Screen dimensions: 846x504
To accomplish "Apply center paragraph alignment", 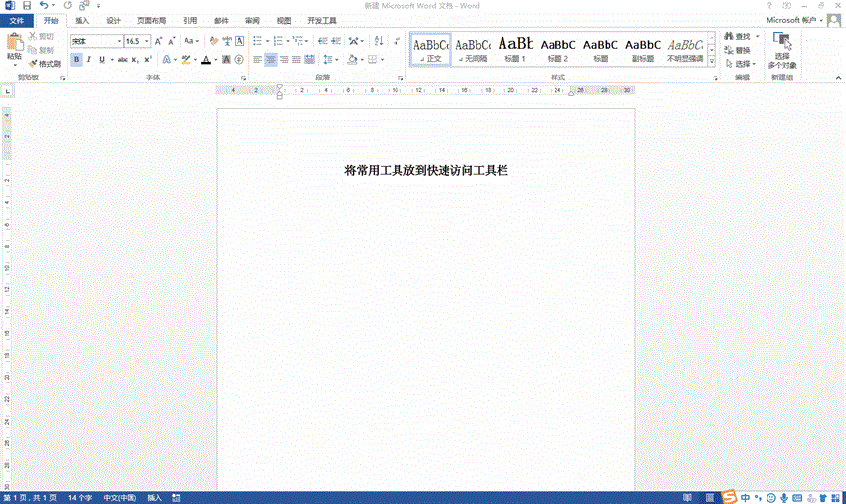I will pos(271,60).
